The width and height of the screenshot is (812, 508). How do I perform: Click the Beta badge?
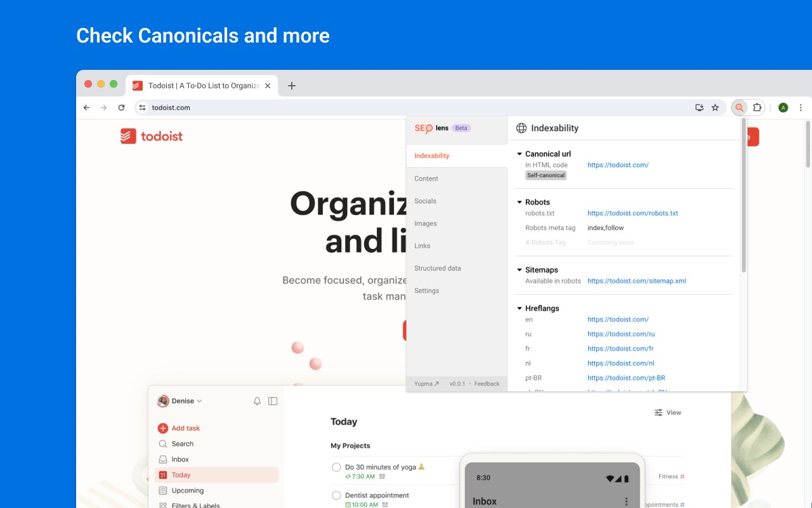coord(461,128)
